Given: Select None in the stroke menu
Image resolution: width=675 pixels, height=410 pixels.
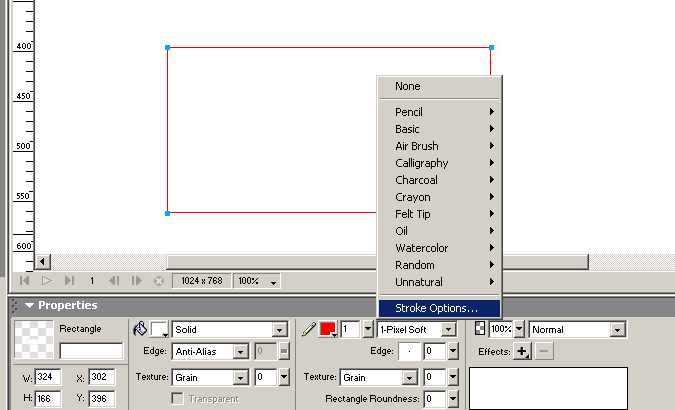Looking at the screenshot, I should (x=408, y=87).
